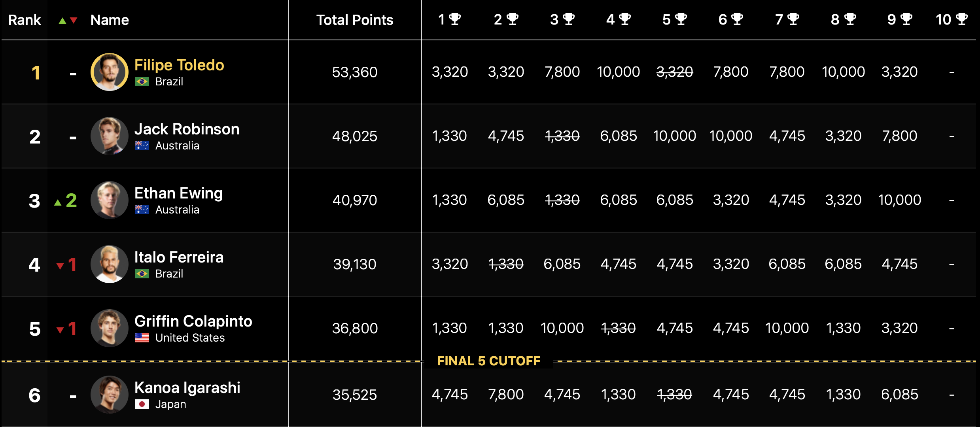Screen dimensions: 980x427
Task: Sort by rank change arrows
Action: click(68, 20)
